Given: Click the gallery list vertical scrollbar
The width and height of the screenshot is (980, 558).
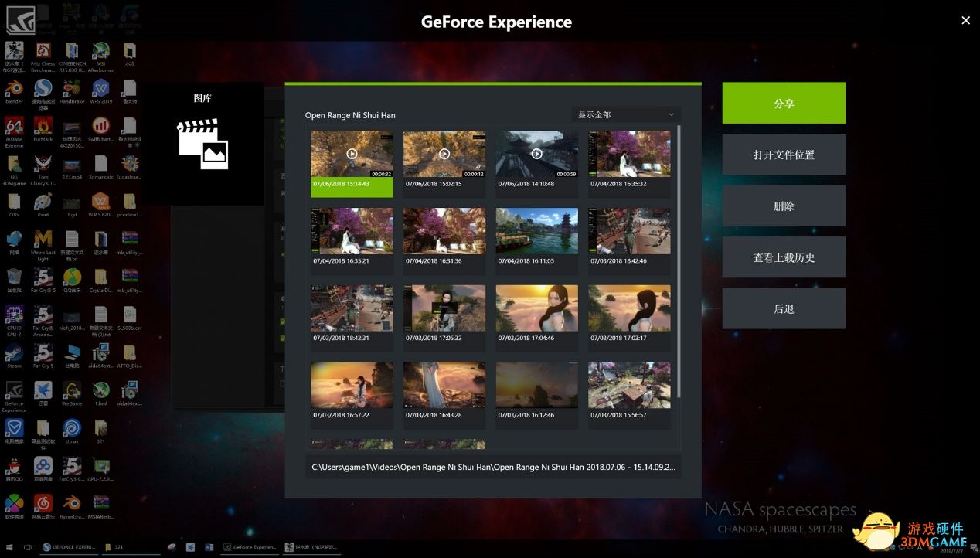Looking at the screenshot, I should click(x=679, y=261).
